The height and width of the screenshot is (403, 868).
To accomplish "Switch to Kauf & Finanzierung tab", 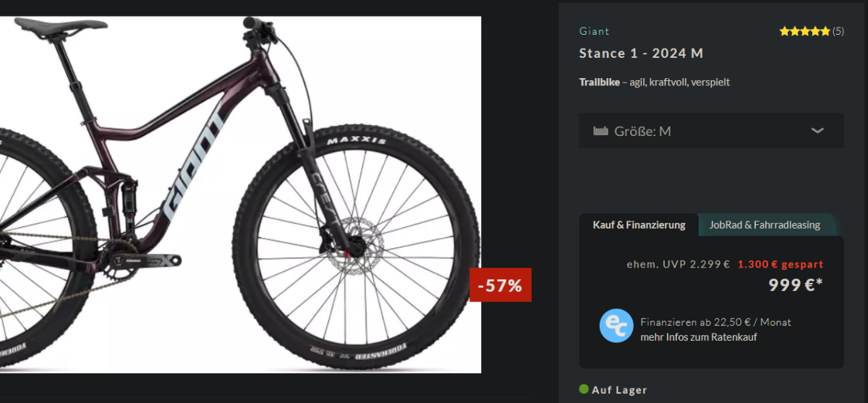I will pos(639,225).
